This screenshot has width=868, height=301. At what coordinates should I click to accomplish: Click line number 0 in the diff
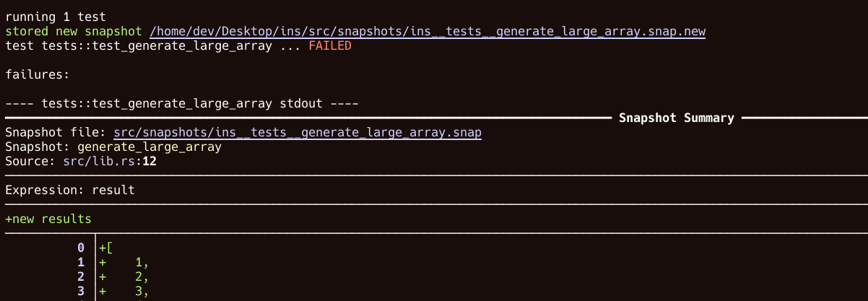coord(80,248)
